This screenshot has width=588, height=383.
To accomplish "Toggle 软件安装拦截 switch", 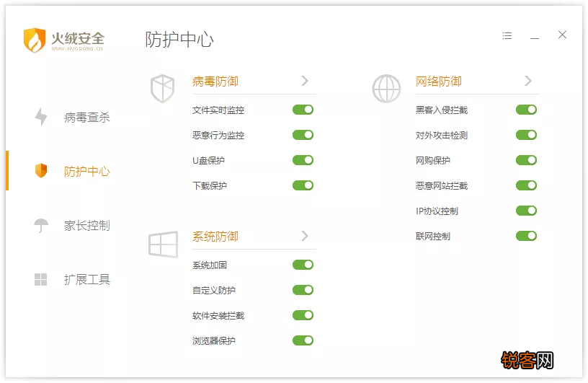I will click(x=303, y=315).
